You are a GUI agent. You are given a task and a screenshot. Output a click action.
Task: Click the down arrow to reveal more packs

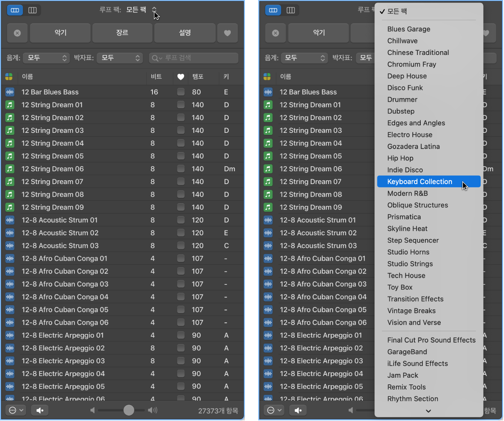point(428,411)
